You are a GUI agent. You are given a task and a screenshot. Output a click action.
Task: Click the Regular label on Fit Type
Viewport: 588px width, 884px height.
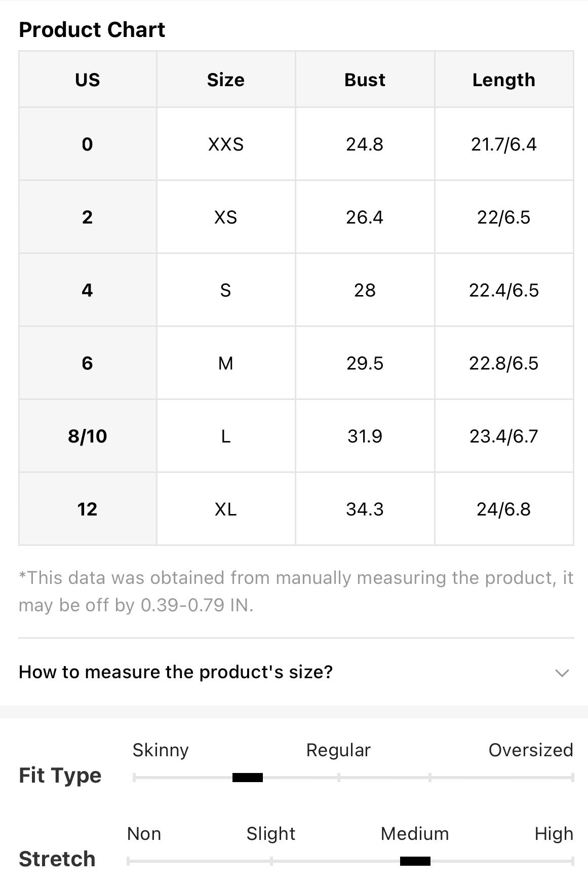click(x=338, y=750)
